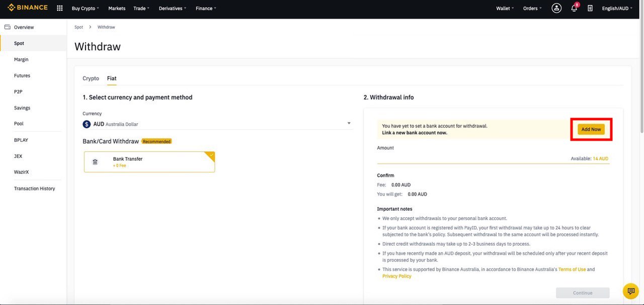
Task: Click the app download icon in header
Action: click(x=590, y=8)
